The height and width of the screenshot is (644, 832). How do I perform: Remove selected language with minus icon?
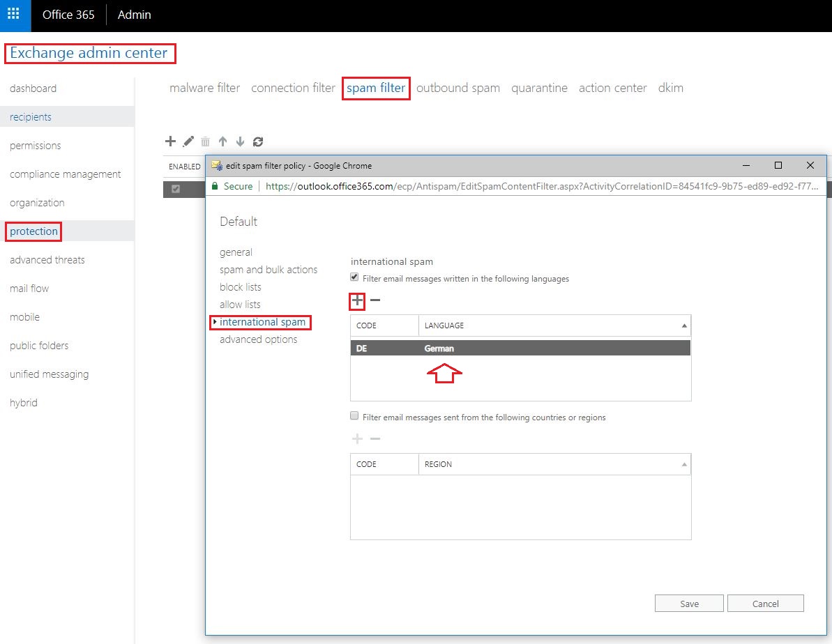pyautogui.click(x=375, y=300)
